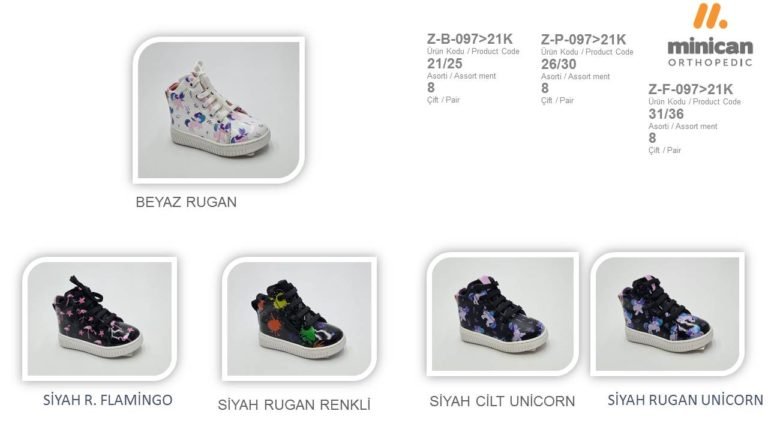The height and width of the screenshot is (432, 768).
Task: Select product code Z-B-097>21K
Action: tap(470, 39)
